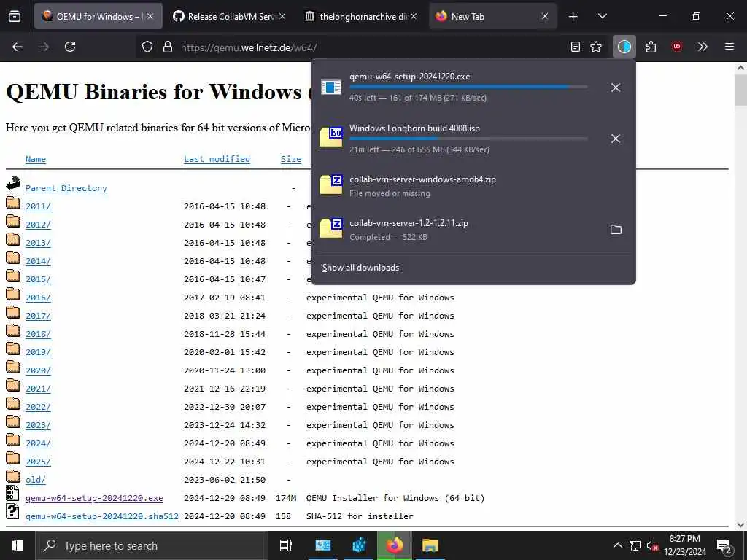The width and height of the screenshot is (747, 560).
Task: Open the 2020/ folder link
Action: tap(38, 370)
